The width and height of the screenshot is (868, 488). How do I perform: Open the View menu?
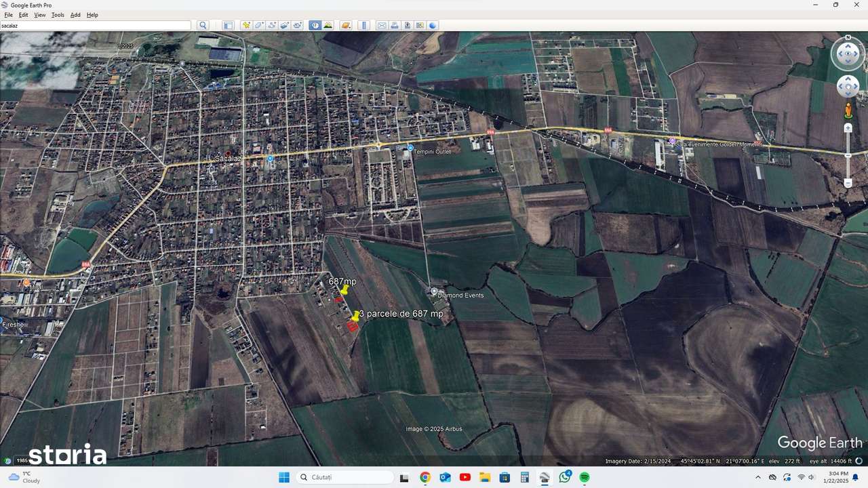pos(40,15)
